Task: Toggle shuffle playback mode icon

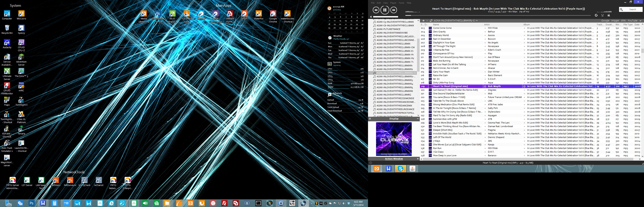Action: coord(602,15)
